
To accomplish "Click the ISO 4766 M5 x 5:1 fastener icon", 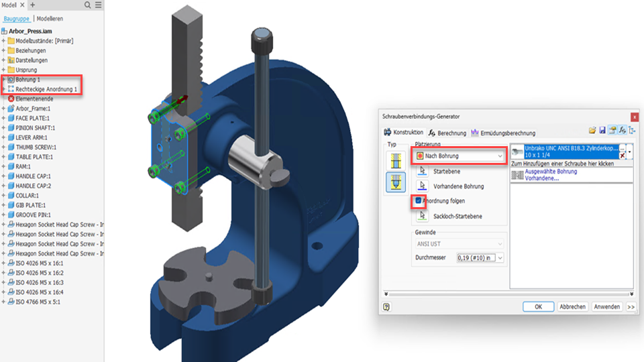I will 11,302.
